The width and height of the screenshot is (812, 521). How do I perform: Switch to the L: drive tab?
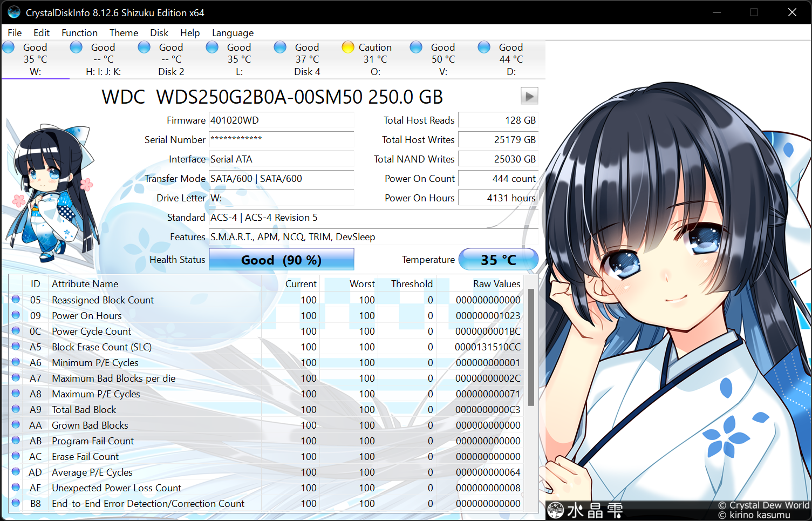point(240,59)
